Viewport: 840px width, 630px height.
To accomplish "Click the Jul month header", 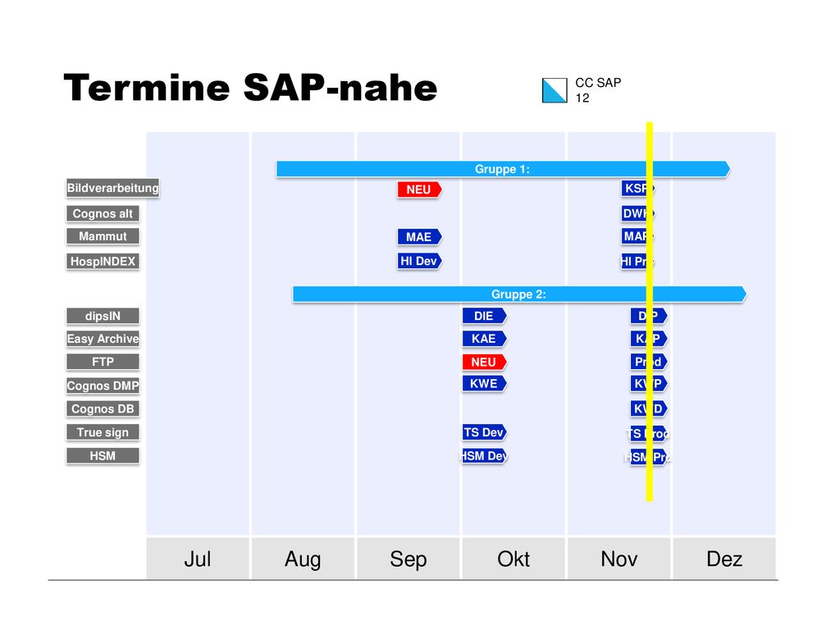I will pos(198,559).
